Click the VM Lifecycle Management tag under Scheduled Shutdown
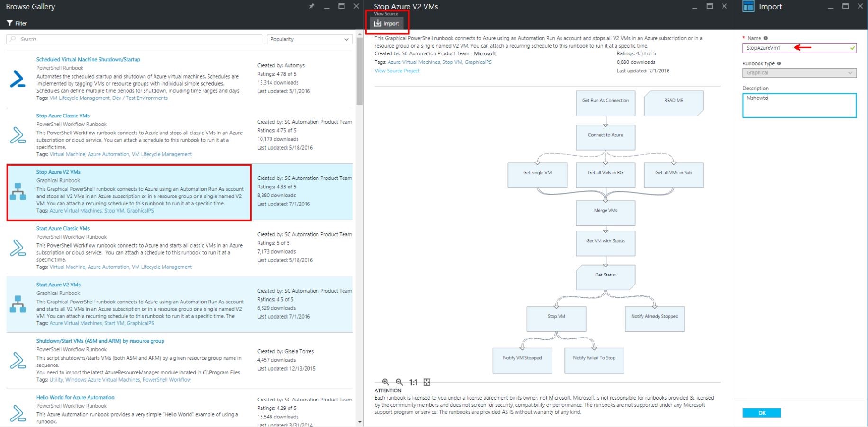The width and height of the screenshot is (868, 427). [x=80, y=98]
